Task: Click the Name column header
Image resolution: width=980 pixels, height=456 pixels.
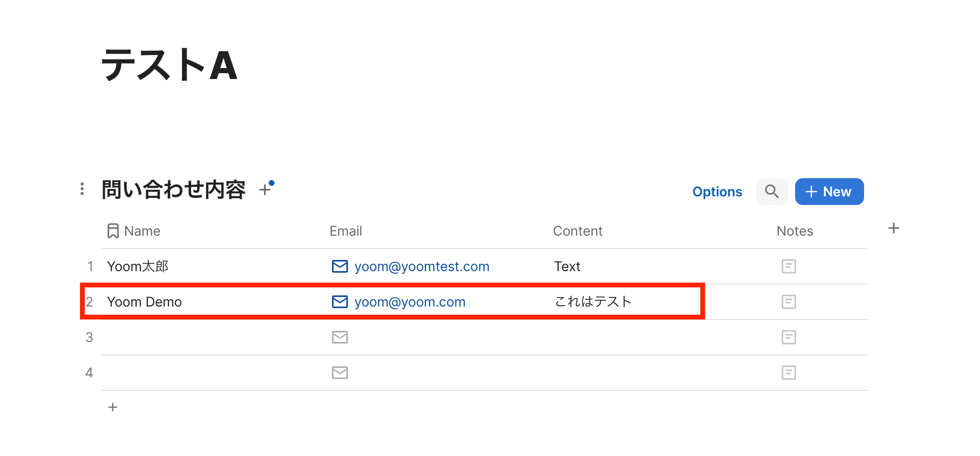Action: point(142,231)
